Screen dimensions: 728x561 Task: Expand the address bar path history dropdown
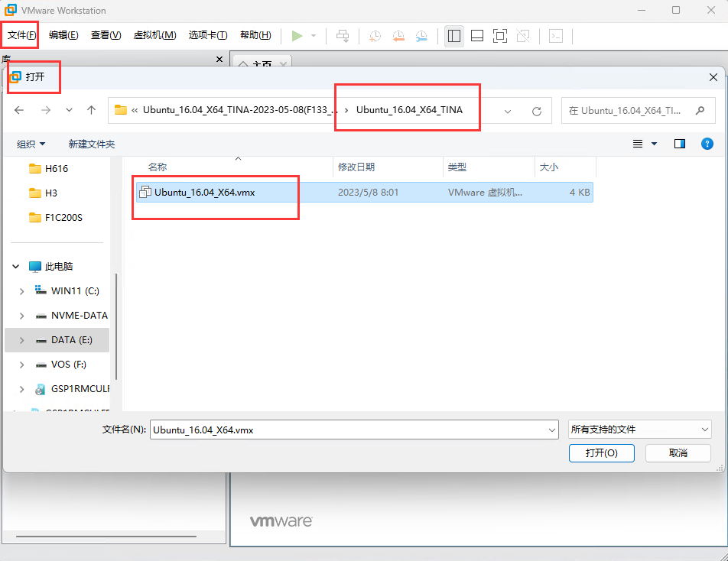(509, 111)
